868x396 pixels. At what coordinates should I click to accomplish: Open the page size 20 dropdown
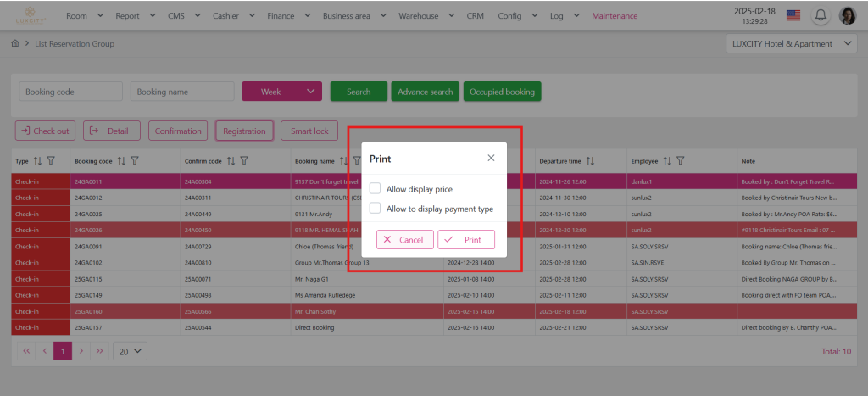pos(130,350)
